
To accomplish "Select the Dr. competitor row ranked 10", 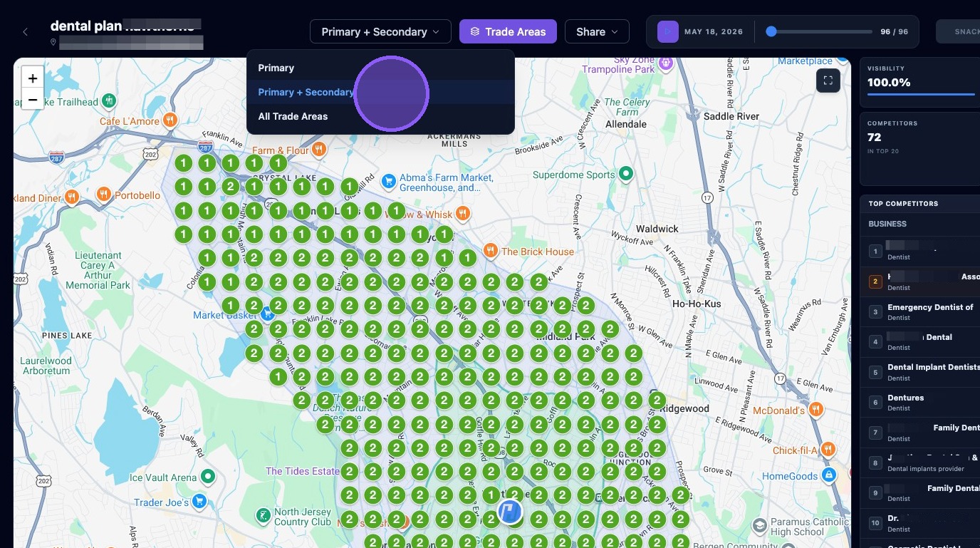I will point(920,524).
